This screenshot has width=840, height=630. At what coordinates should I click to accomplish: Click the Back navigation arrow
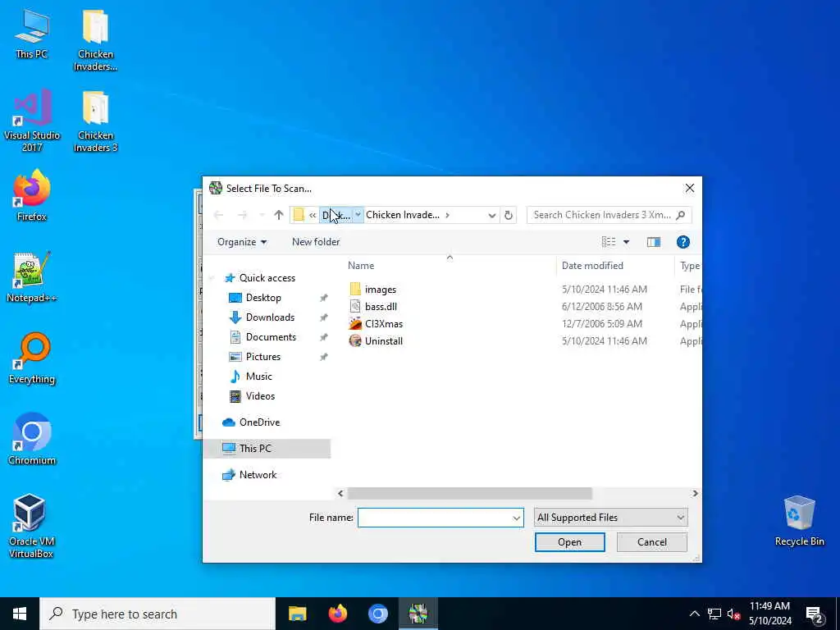218,215
